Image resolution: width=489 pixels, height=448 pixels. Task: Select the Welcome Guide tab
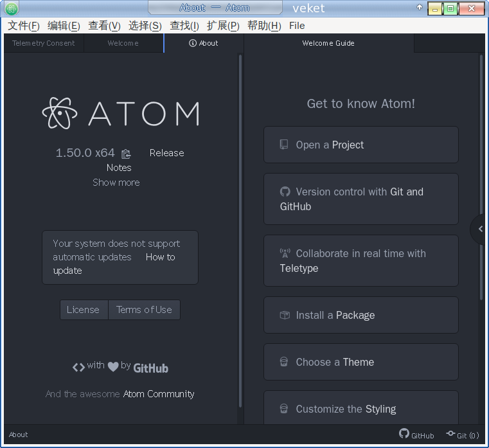pyautogui.click(x=329, y=43)
